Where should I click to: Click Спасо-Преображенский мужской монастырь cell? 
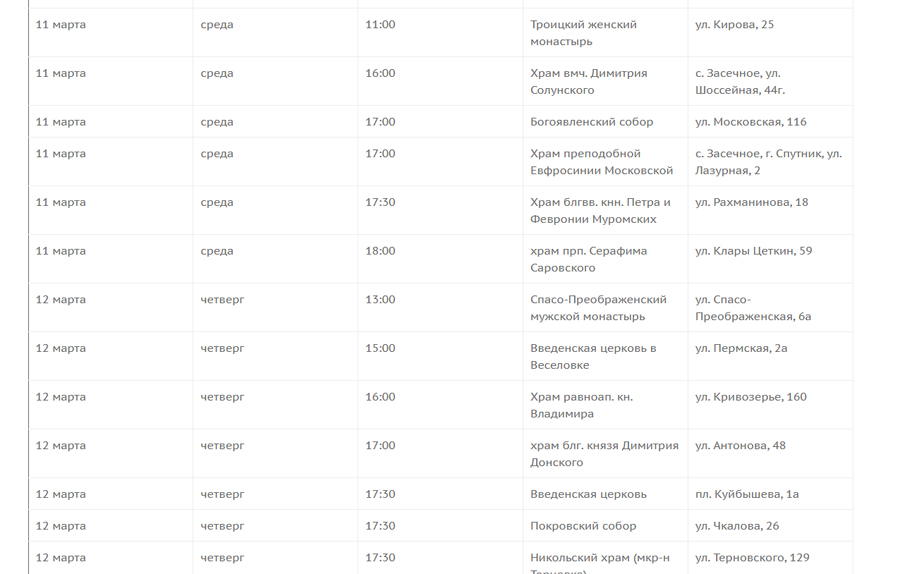[598, 308]
